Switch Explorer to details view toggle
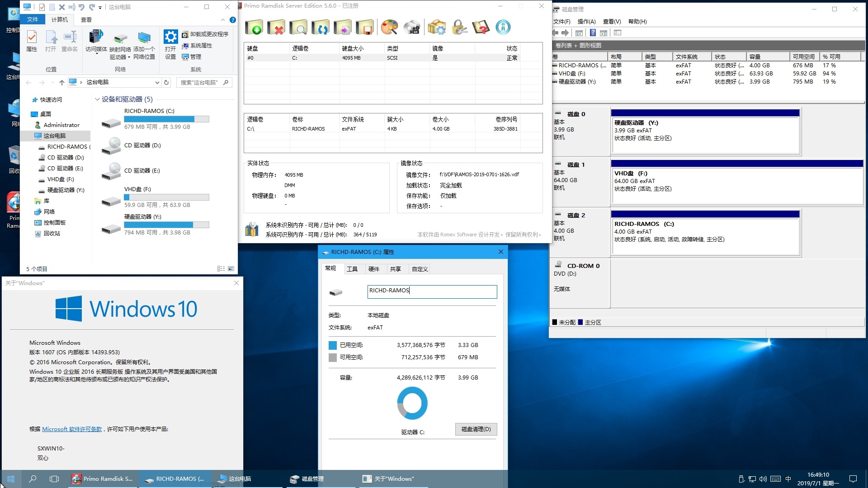Screen dimensions: 868x488 [x=221, y=269]
